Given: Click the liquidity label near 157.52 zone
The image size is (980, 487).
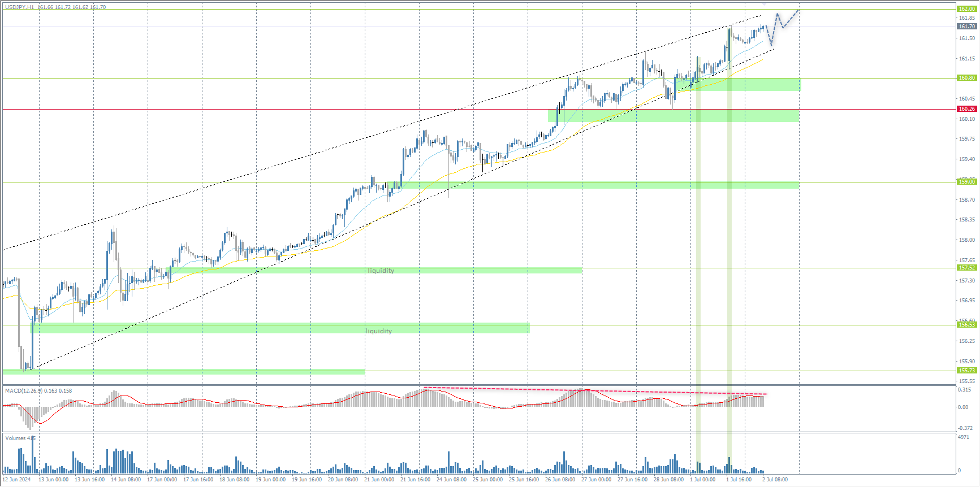Looking at the screenshot, I should [381, 271].
